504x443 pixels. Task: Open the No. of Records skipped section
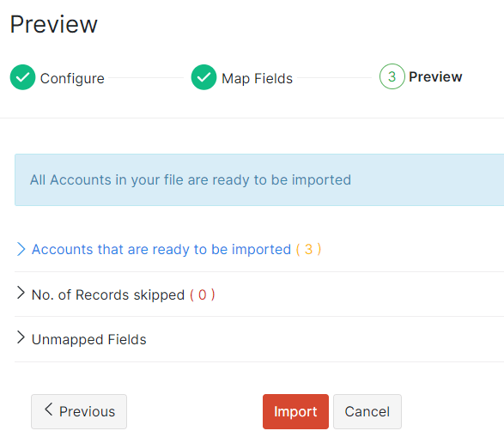point(108,294)
